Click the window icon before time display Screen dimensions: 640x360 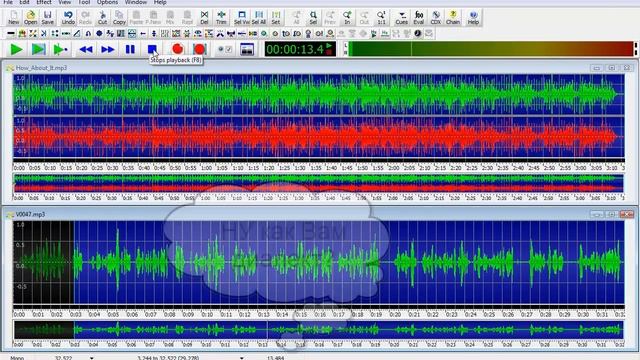point(247,49)
